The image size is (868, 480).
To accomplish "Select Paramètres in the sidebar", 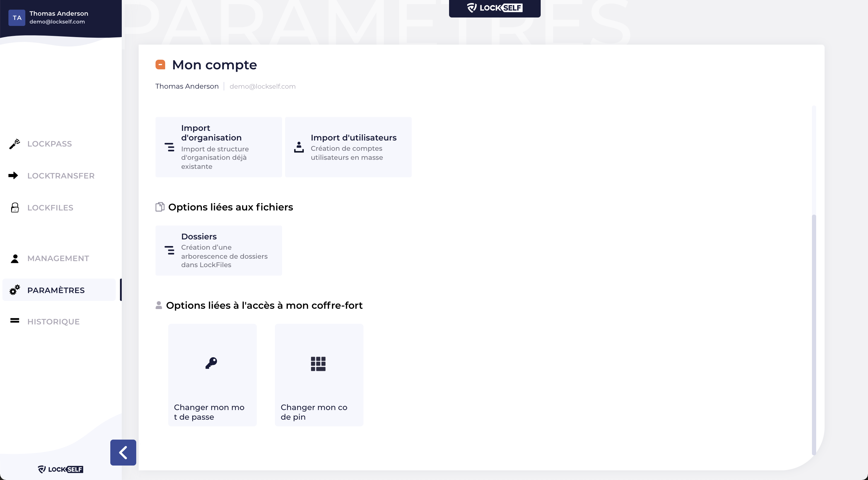I will tap(59, 290).
